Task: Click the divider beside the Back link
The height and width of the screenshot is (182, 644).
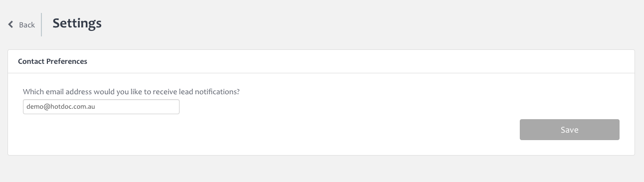Action: point(41,24)
